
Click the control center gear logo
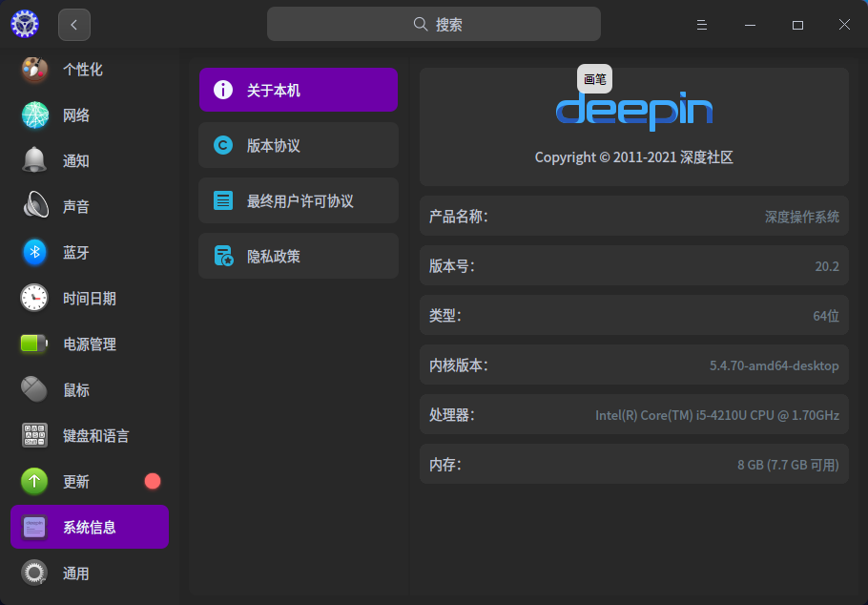25,25
